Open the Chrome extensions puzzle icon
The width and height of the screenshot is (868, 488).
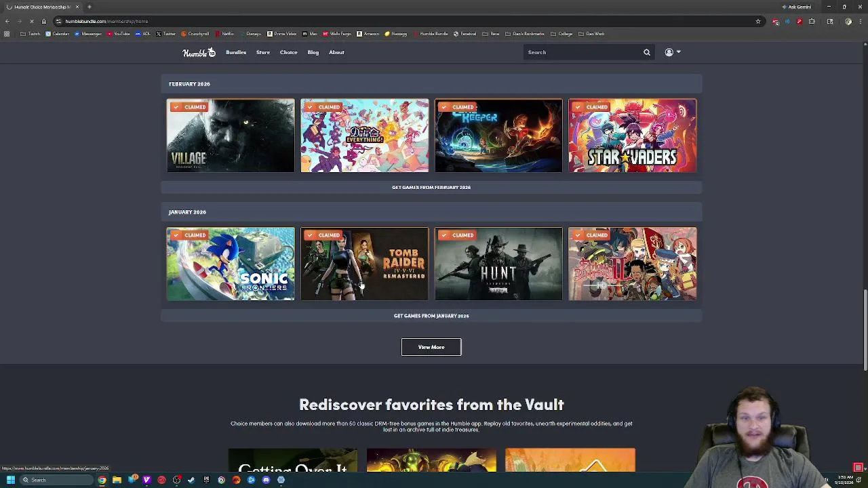(x=812, y=21)
